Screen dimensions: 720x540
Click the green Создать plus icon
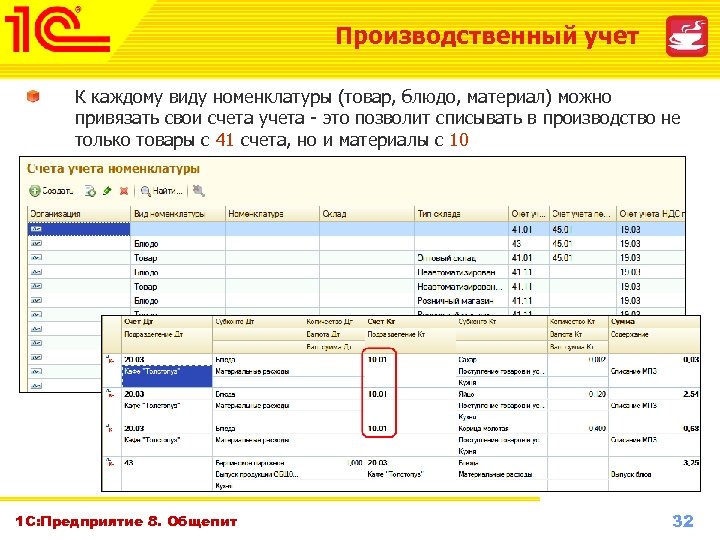click(34, 191)
